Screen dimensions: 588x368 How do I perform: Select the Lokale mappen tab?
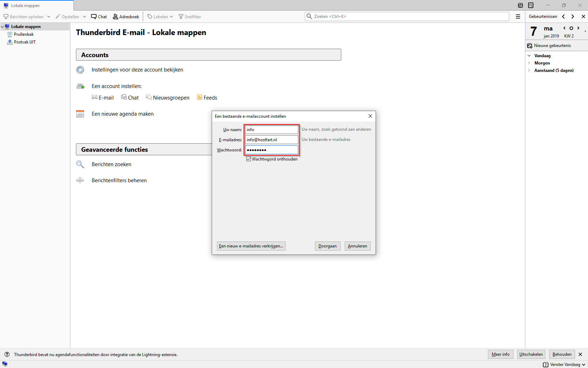[37, 5]
